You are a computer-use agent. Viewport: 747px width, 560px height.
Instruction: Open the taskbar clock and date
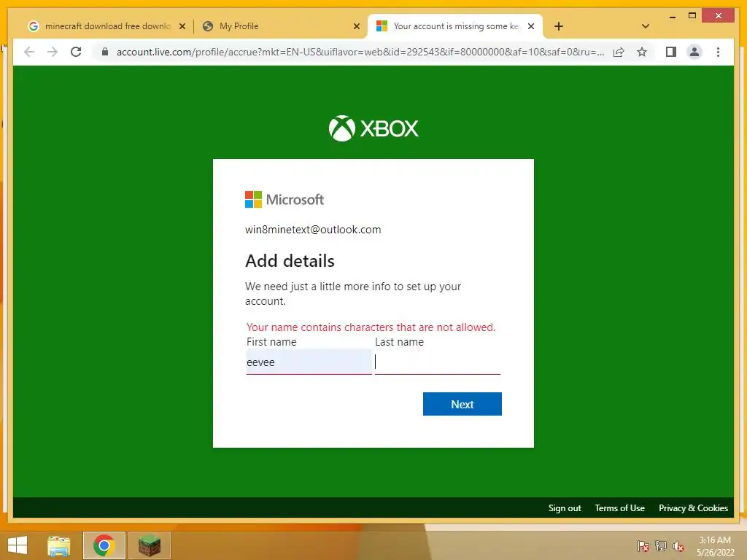coord(715,546)
